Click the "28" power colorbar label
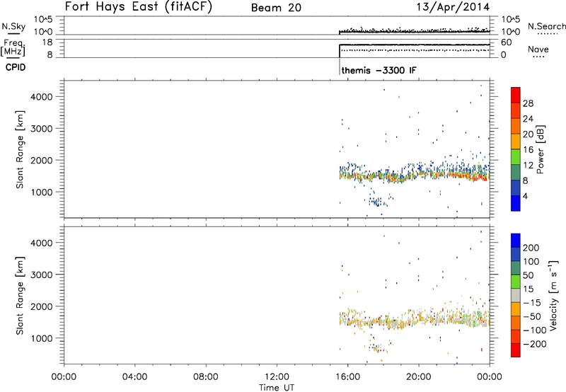The width and height of the screenshot is (566, 392). click(528, 103)
